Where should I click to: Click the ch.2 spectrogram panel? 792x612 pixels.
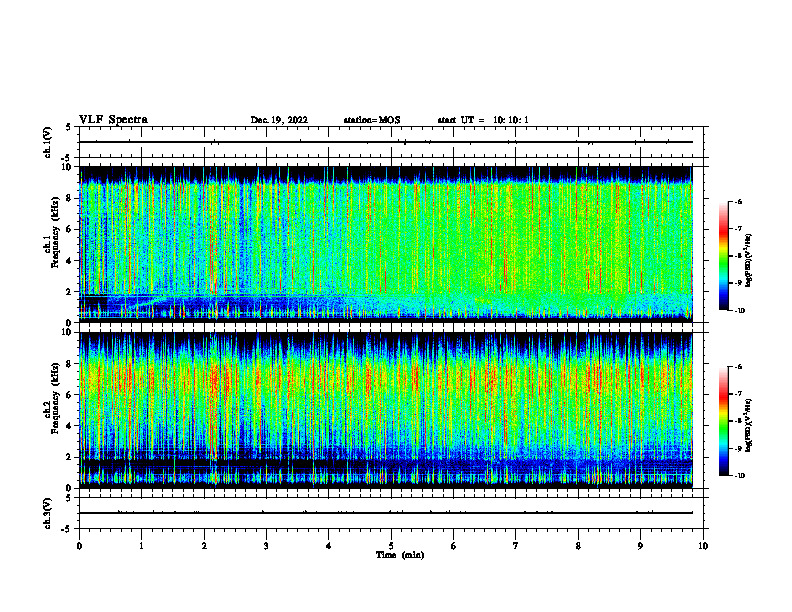click(386, 410)
